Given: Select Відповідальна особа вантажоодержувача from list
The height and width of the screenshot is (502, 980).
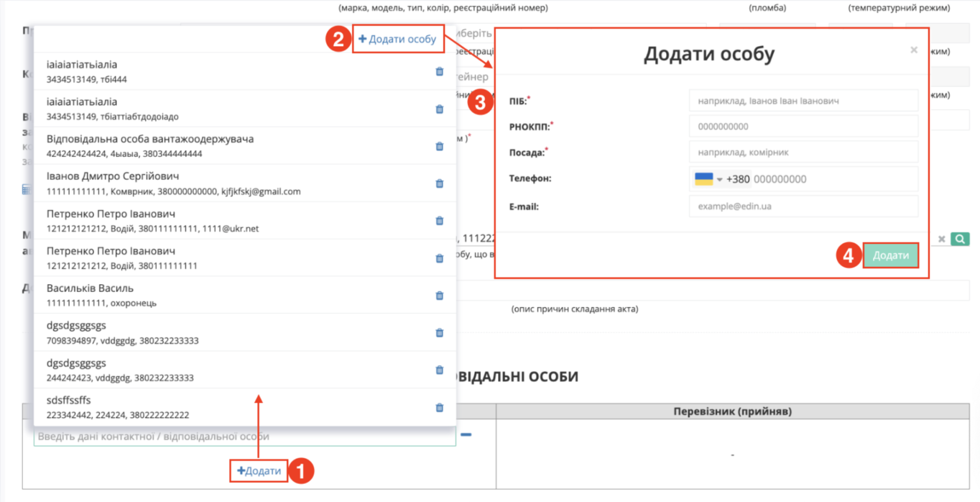Looking at the screenshot, I should [x=245, y=146].
